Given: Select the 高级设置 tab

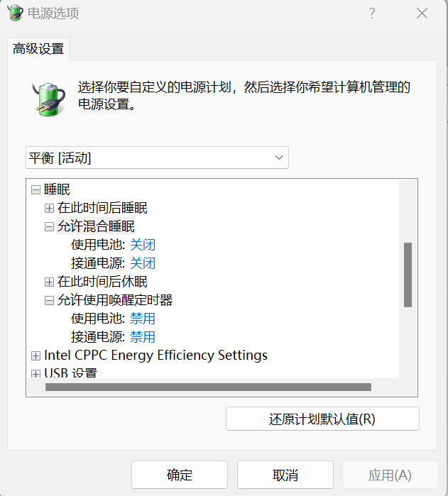Looking at the screenshot, I should (x=38, y=49).
